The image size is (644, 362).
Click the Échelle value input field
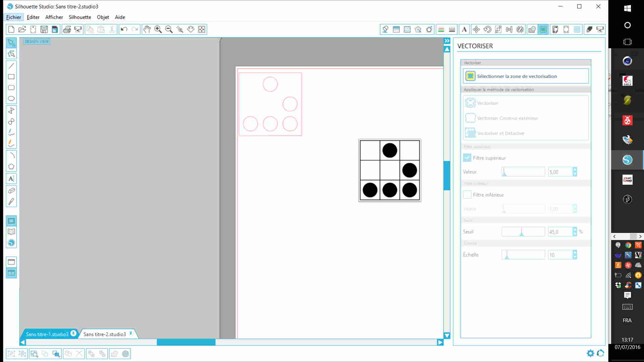point(559,255)
